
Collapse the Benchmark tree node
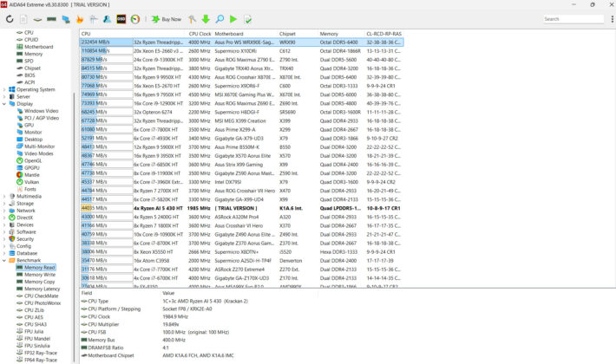(4, 260)
